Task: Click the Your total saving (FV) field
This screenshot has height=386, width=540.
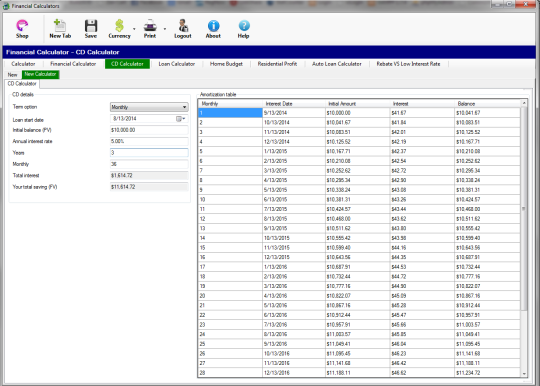Action: coord(149,187)
